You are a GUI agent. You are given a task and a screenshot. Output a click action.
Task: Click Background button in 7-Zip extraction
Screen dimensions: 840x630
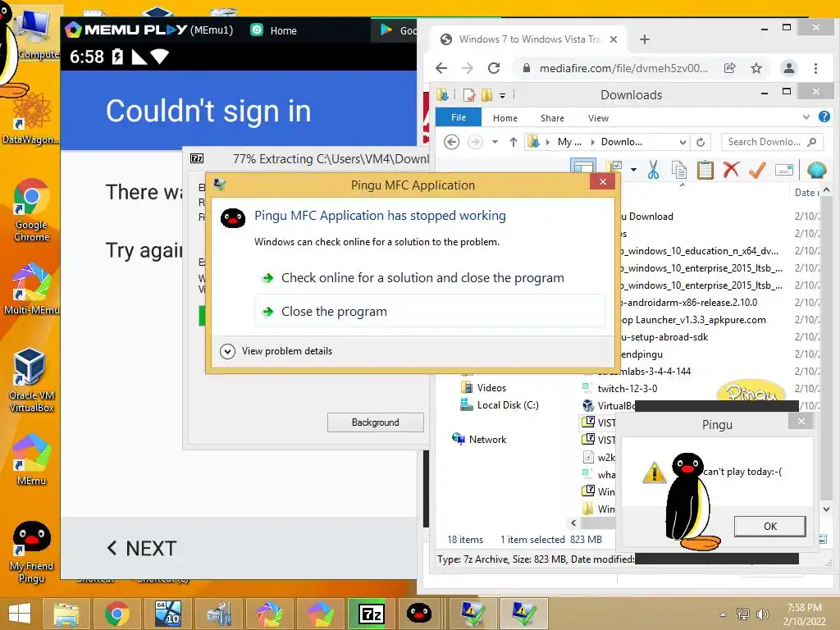pyautogui.click(x=375, y=422)
